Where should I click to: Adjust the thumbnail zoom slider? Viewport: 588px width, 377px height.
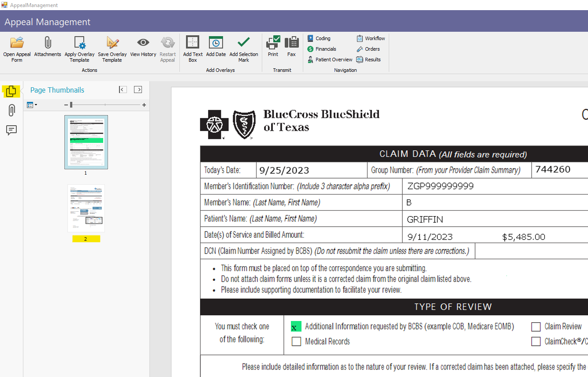click(71, 105)
